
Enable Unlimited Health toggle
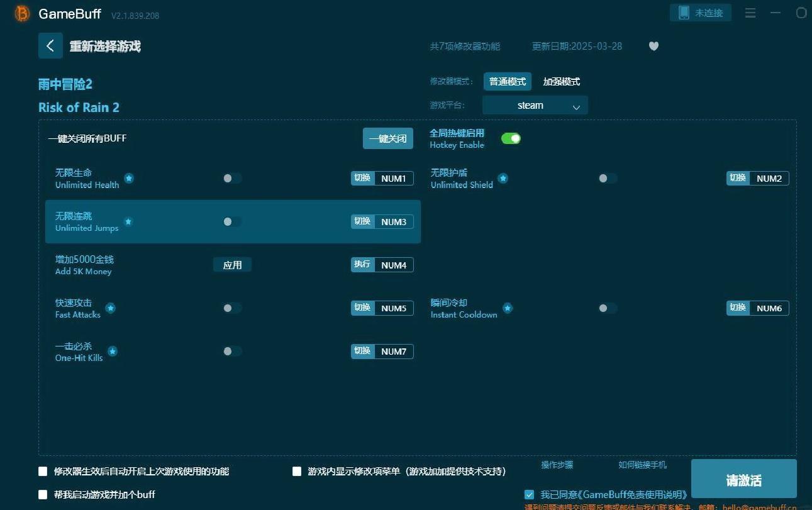[x=232, y=179]
